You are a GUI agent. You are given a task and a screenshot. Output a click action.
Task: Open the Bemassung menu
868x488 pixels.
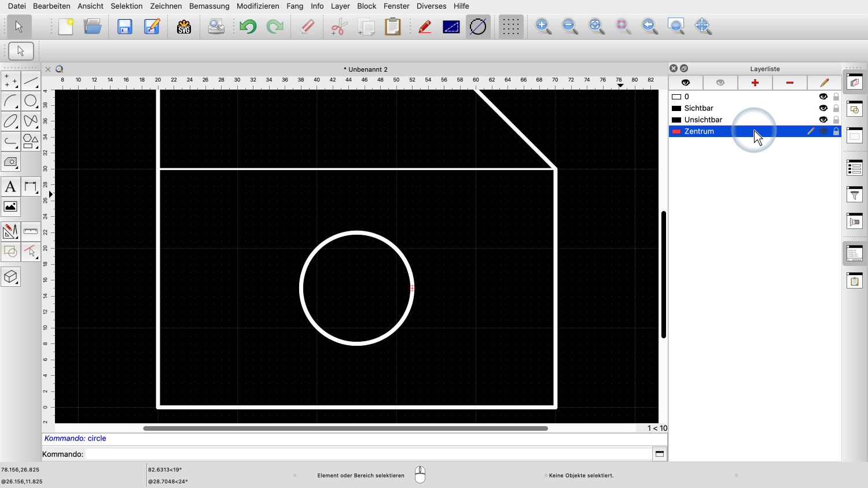[x=209, y=6]
